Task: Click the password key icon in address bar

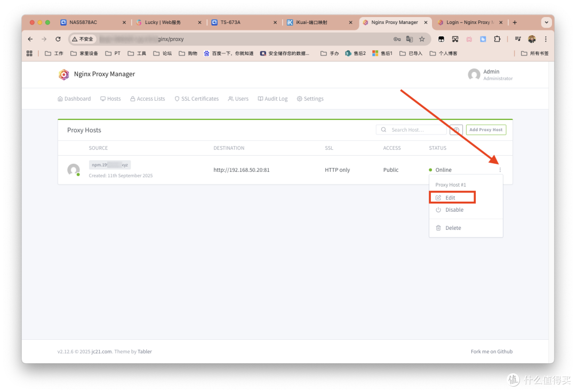Action: [x=397, y=39]
